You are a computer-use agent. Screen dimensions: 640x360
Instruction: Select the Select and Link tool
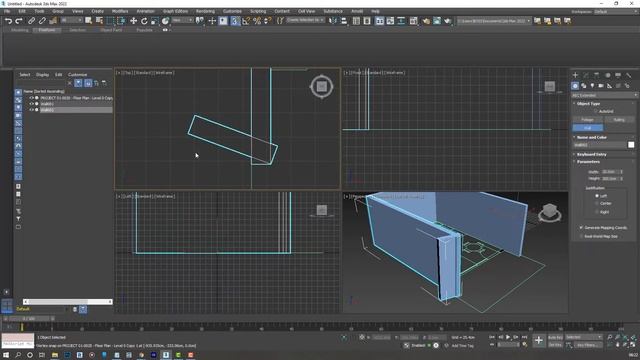(x=31, y=21)
